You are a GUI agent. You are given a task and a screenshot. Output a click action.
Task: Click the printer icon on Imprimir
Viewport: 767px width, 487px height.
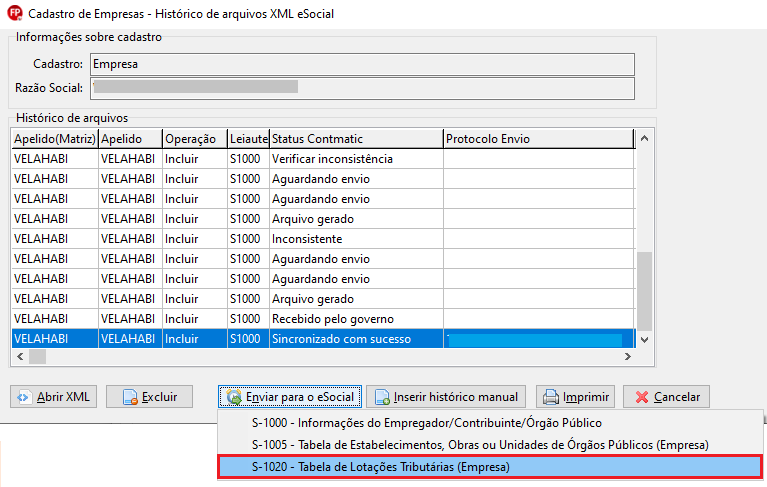pos(551,397)
